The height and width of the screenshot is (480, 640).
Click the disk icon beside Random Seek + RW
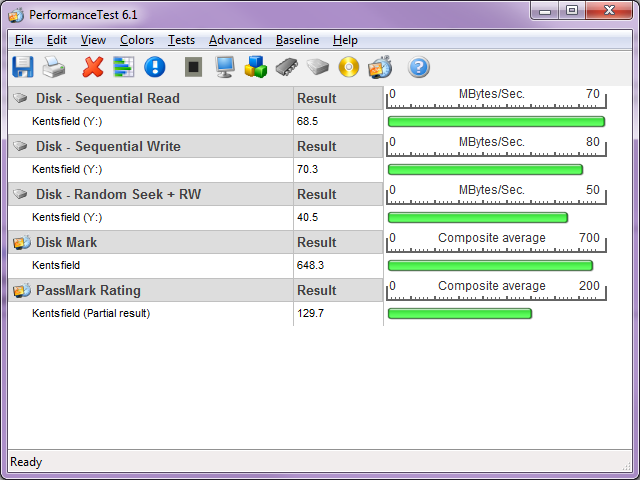click(20, 194)
